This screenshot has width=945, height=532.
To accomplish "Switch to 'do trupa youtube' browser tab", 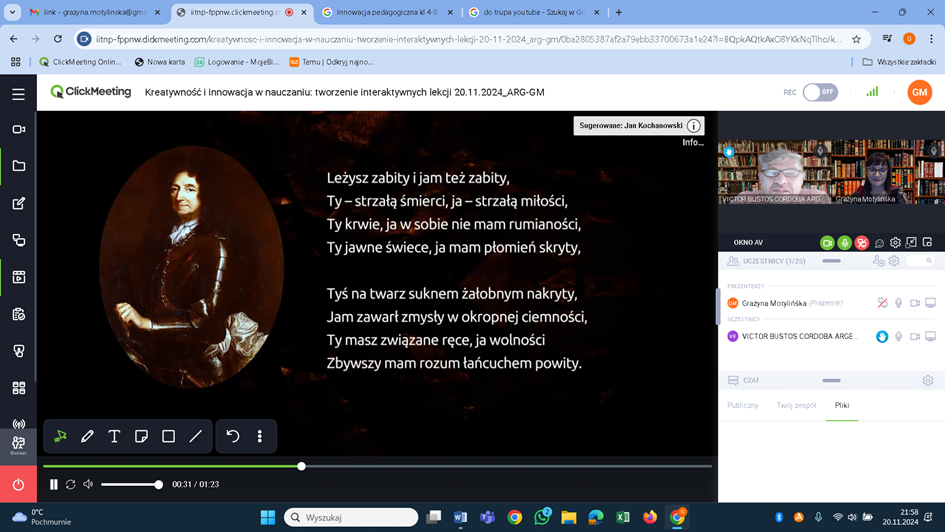I will (x=534, y=12).
